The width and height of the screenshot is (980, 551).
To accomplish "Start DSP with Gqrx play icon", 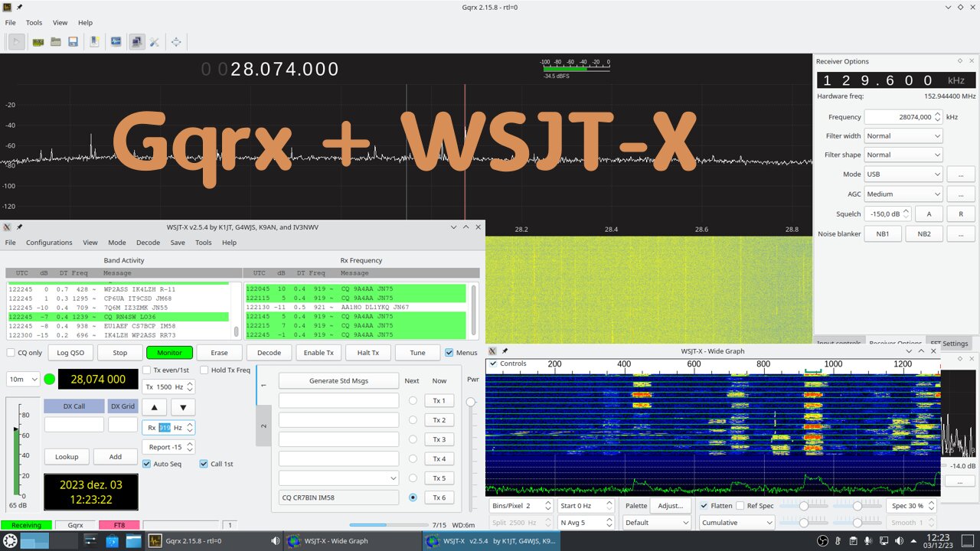I will point(16,41).
